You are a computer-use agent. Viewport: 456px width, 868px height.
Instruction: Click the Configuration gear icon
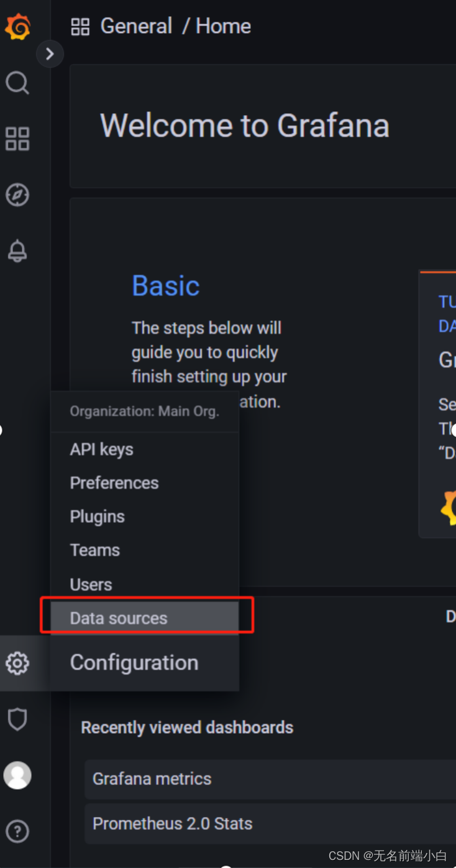(17, 663)
